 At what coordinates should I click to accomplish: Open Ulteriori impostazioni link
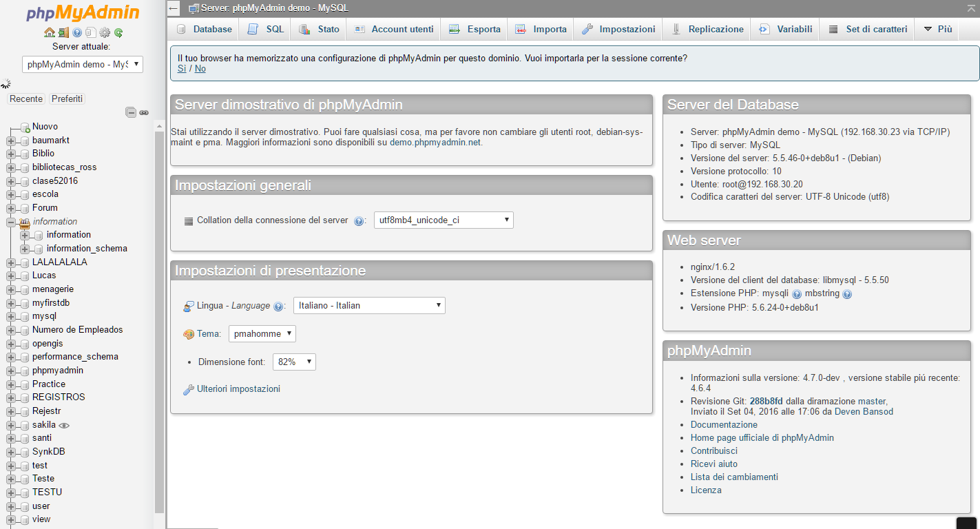point(238,389)
